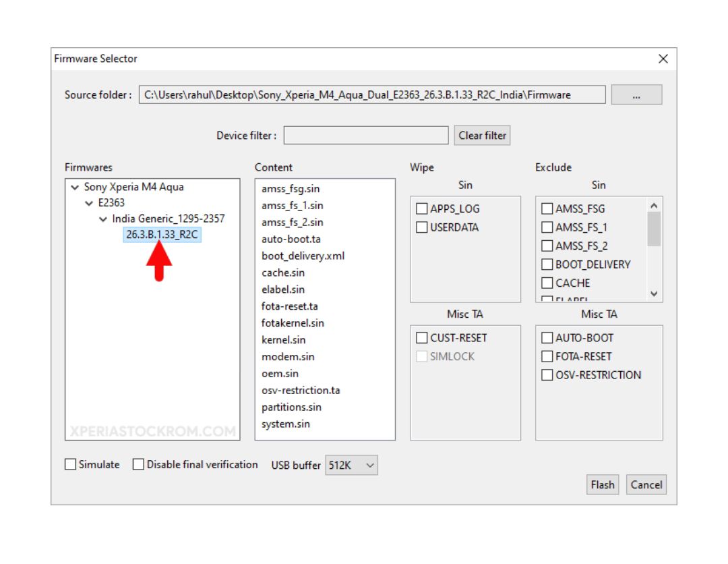The image size is (728, 564).
Task: Select osv-restriction.ta in Content list
Action: pos(301,390)
